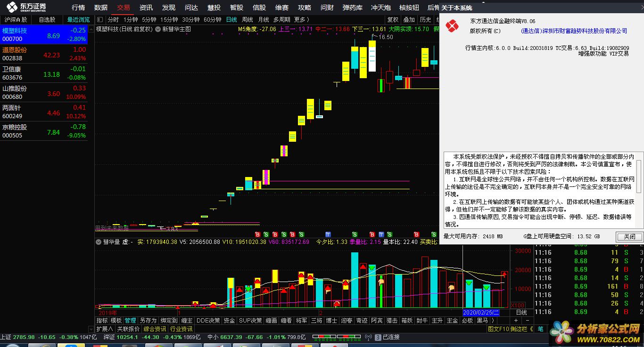Select the 管理 bottom tab
The image size is (644, 347).
131,321
